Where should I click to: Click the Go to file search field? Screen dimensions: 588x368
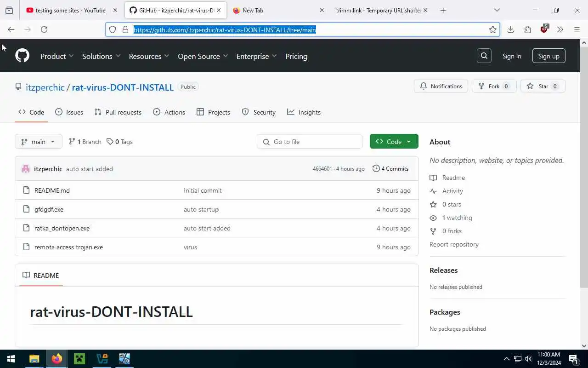[310, 142]
